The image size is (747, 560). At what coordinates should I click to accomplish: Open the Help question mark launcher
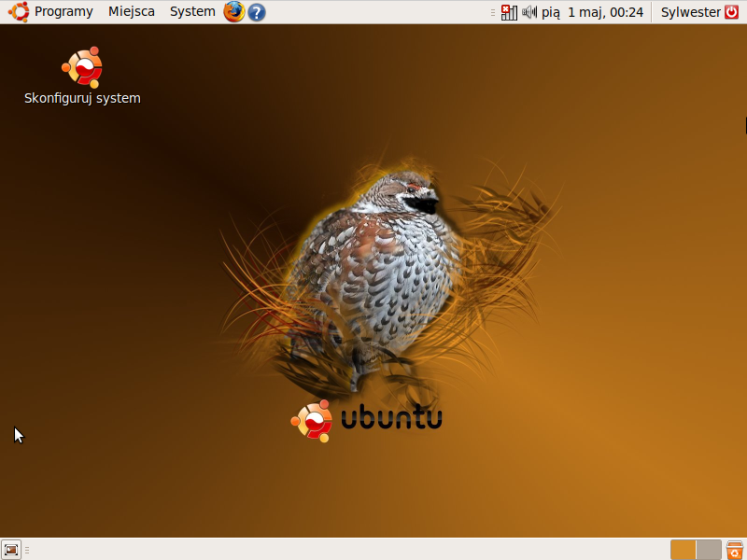coord(256,12)
